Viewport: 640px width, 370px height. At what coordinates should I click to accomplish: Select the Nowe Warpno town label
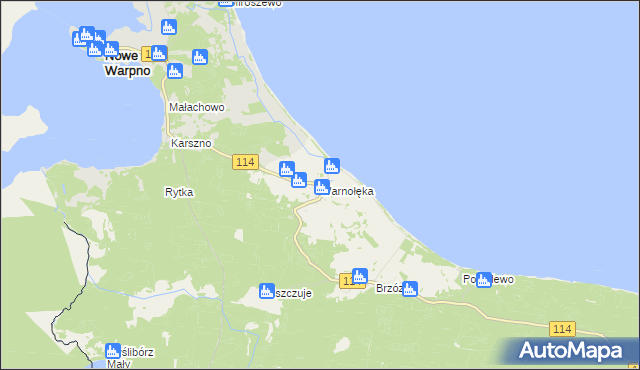point(127,63)
